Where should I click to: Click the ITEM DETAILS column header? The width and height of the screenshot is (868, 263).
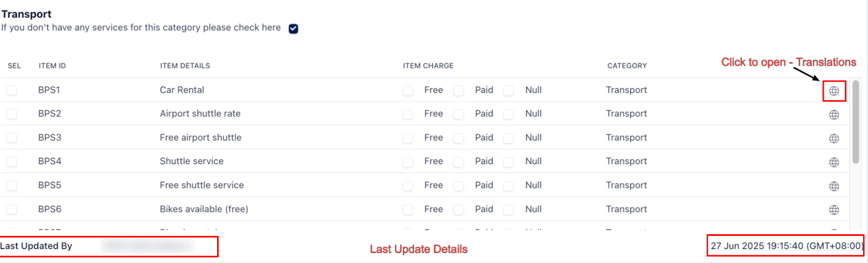click(185, 66)
